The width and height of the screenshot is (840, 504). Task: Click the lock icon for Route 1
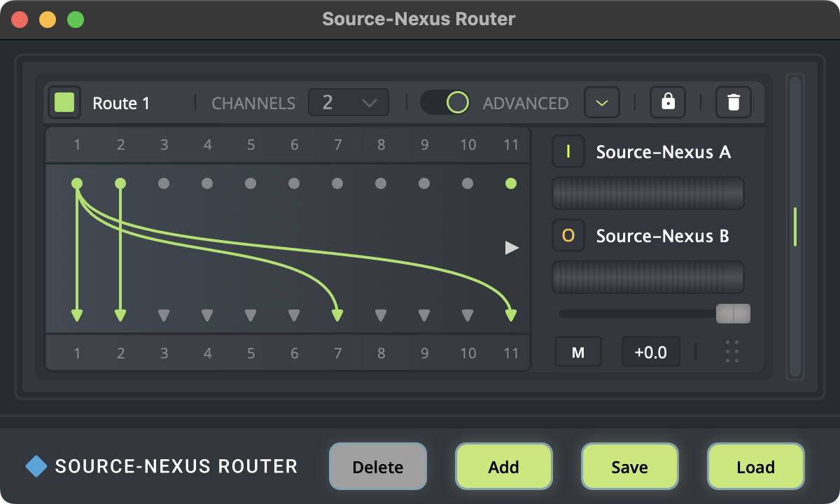668,103
